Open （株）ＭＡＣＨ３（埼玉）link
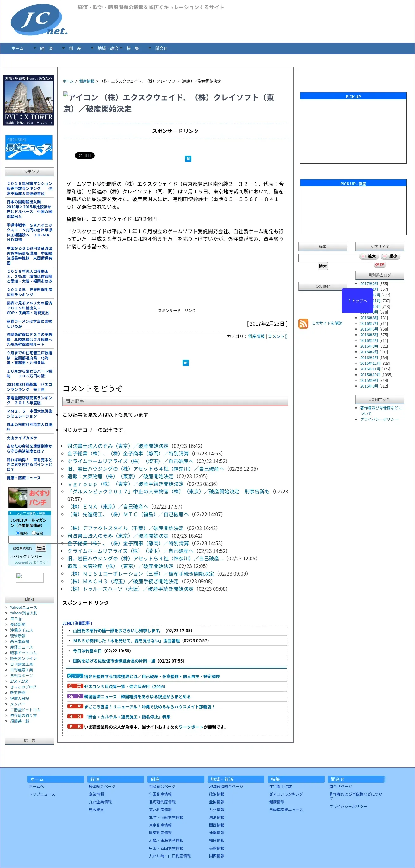 click(123, 581)
